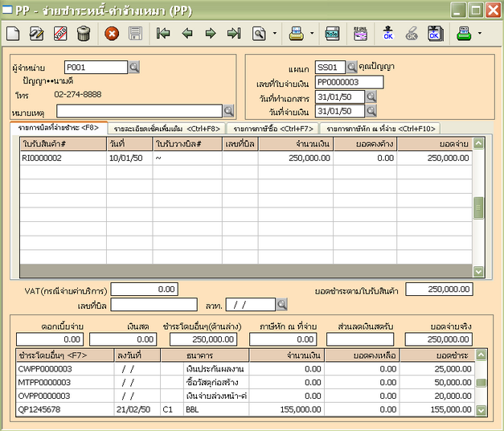
Task: Go to the previous record arrow
Action: coord(187,34)
